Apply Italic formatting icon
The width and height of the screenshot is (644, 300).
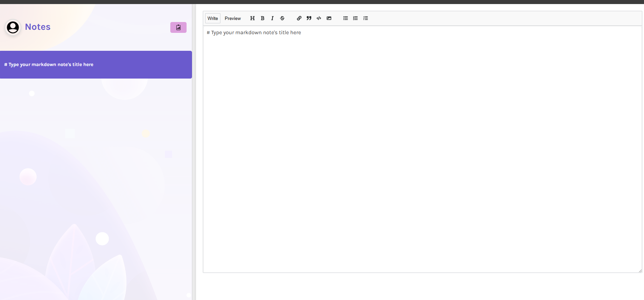[x=272, y=18]
